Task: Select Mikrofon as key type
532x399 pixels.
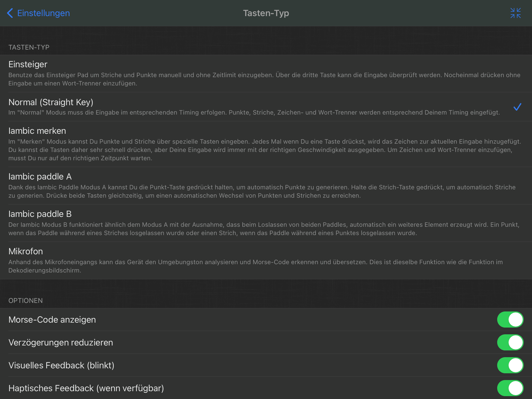Action: [x=266, y=261]
